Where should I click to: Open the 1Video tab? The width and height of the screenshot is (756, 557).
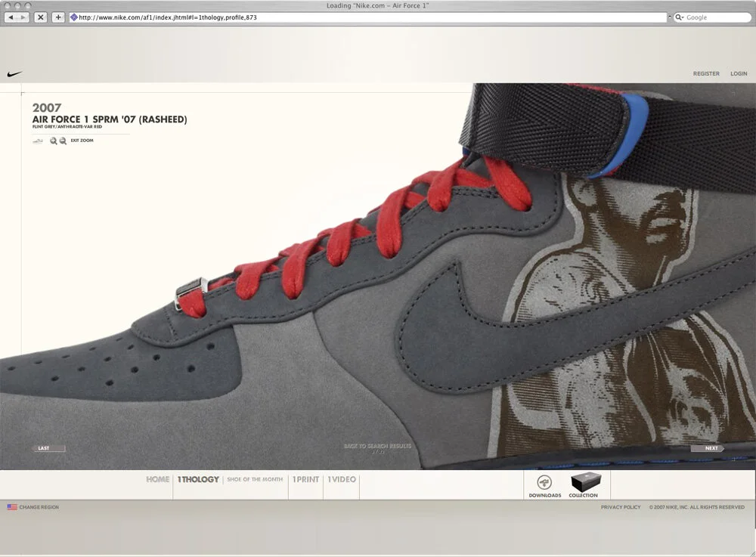click(x=342, y=479)
